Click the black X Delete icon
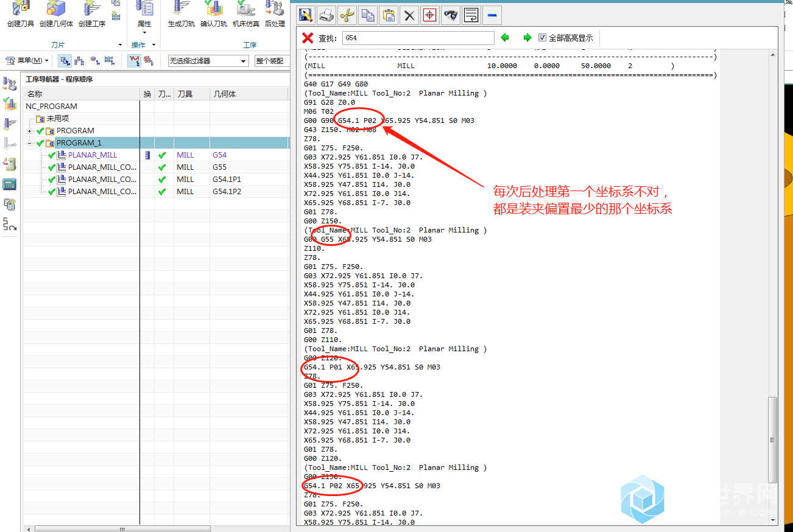Viewport: 793px width, 532px height. (x=409, y=16)
